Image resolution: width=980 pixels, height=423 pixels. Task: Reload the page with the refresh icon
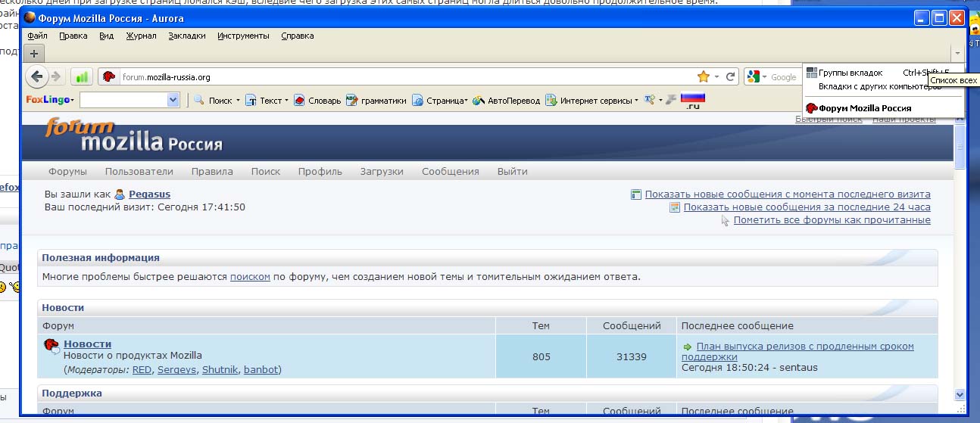[x=731, y=76]
